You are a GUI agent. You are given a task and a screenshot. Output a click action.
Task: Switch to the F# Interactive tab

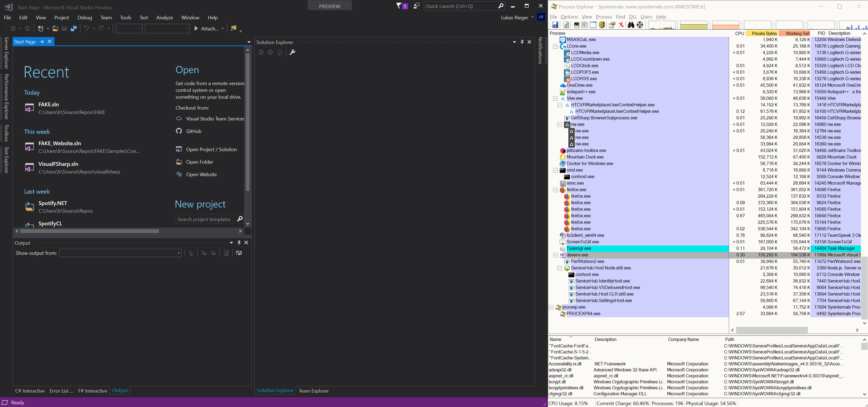tap(93, 391)
